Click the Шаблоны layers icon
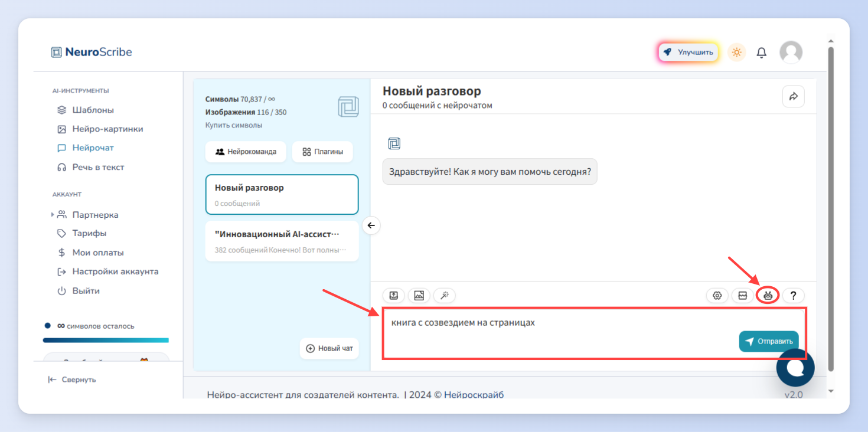The height and width of the screenshot is (432, 868). [x=61, y=110]
